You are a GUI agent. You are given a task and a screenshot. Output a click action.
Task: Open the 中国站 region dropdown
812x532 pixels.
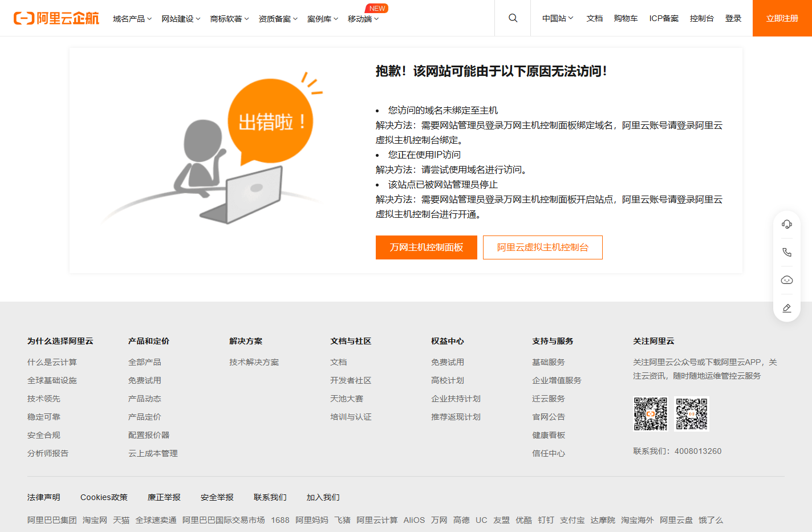click(558, 18)
